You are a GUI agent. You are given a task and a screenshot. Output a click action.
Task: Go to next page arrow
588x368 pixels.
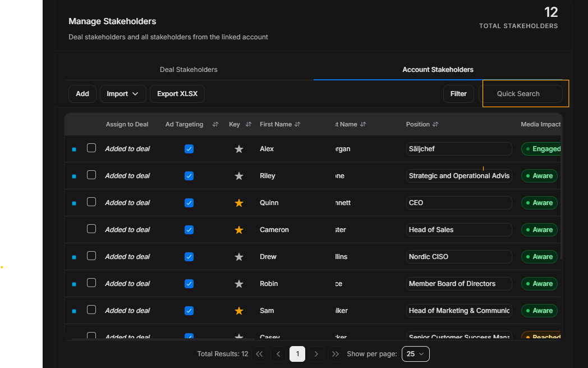316,354
